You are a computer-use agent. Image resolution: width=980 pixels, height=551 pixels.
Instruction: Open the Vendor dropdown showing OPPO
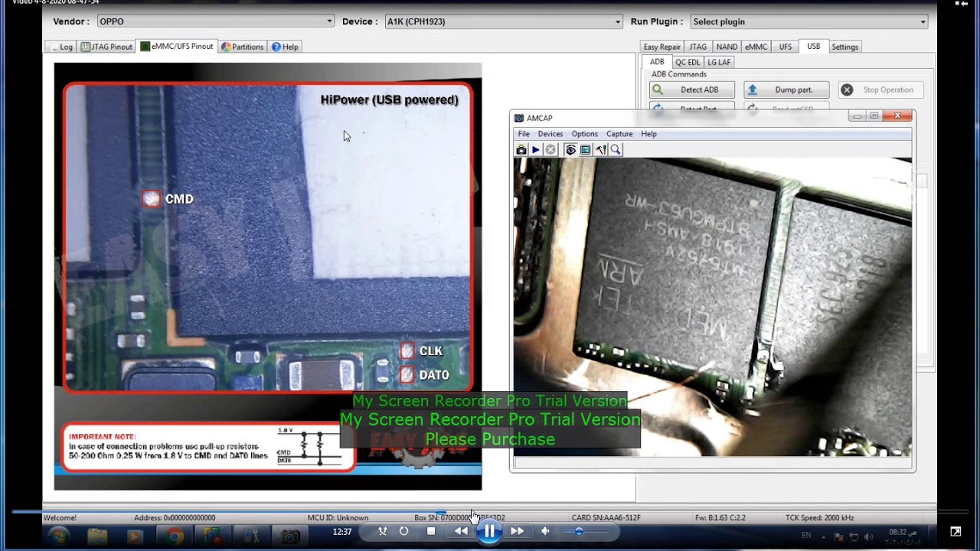(216, 21)
